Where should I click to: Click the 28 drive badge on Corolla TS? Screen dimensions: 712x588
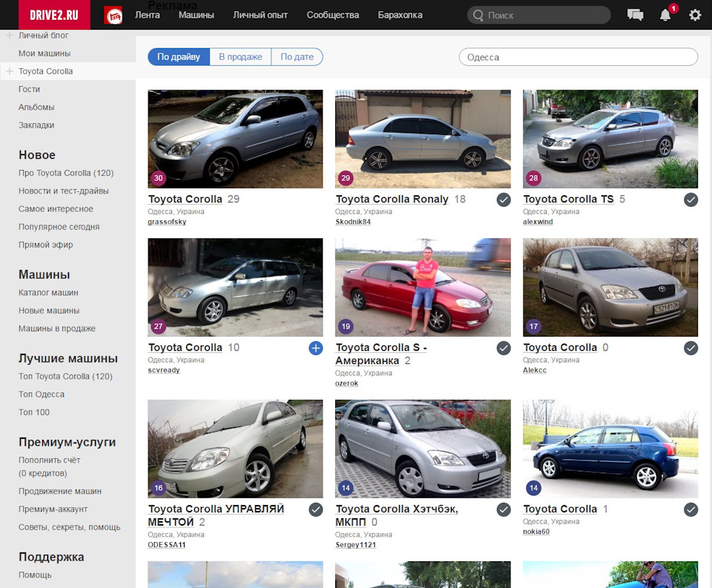click(x=533, y=178)
